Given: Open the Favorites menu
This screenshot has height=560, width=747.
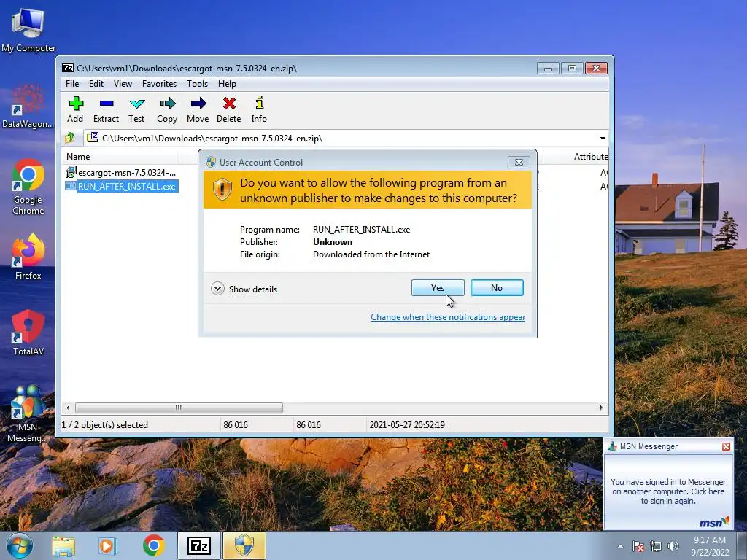Looking at the screenshot, I should (160, 84).
